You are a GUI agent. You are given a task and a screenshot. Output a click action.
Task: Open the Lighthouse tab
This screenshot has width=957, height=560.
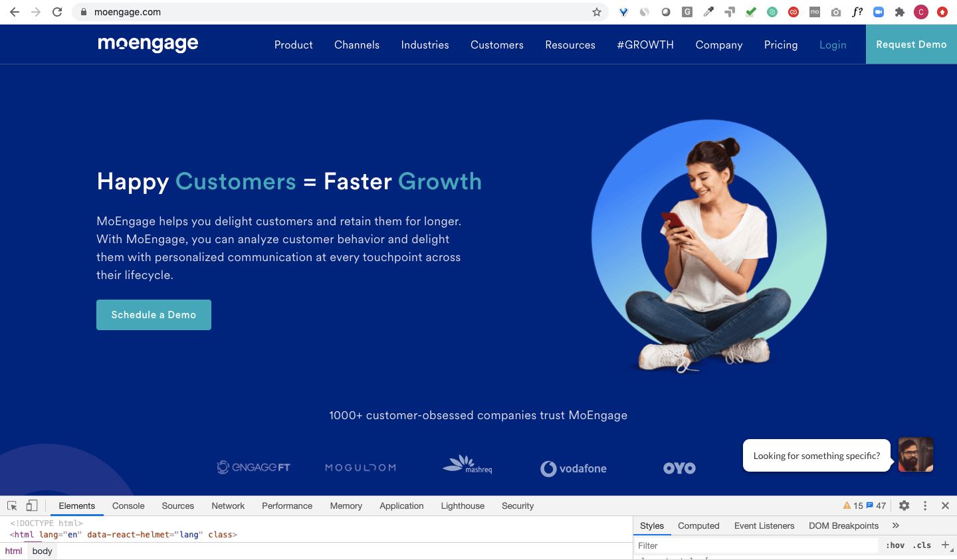(463, 506)
